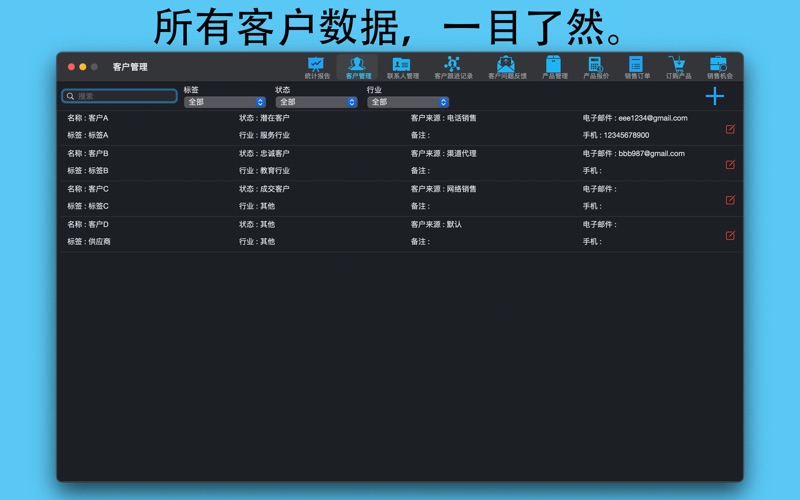Select the row named 客户D
Image resolution: width=800 pixels, height=500 pixels.
tap(401, 234)
